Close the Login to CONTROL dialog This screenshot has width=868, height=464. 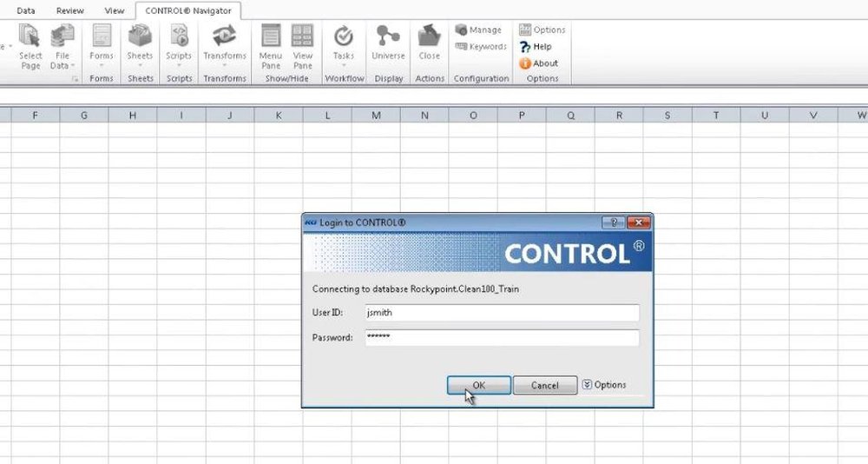[x=638, y=222]
